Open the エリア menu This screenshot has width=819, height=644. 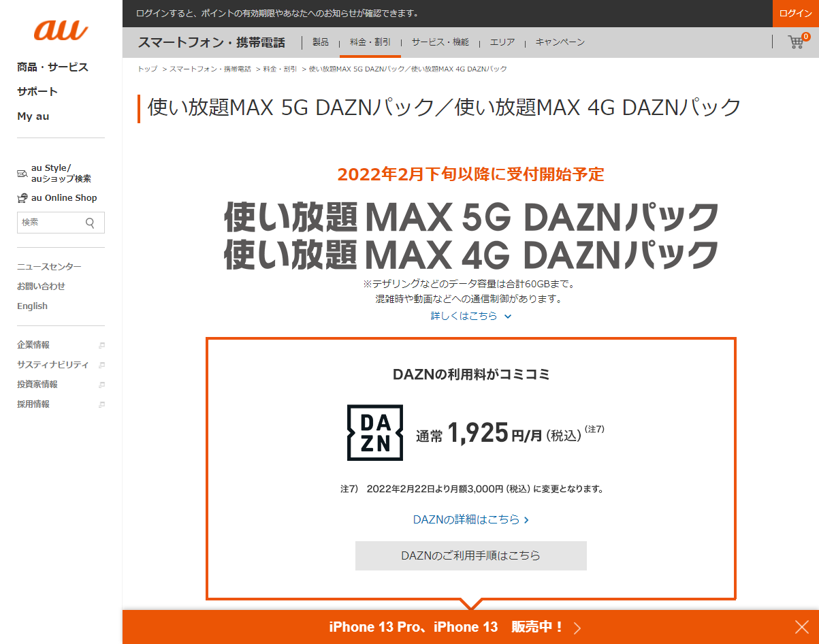[502, 42]
